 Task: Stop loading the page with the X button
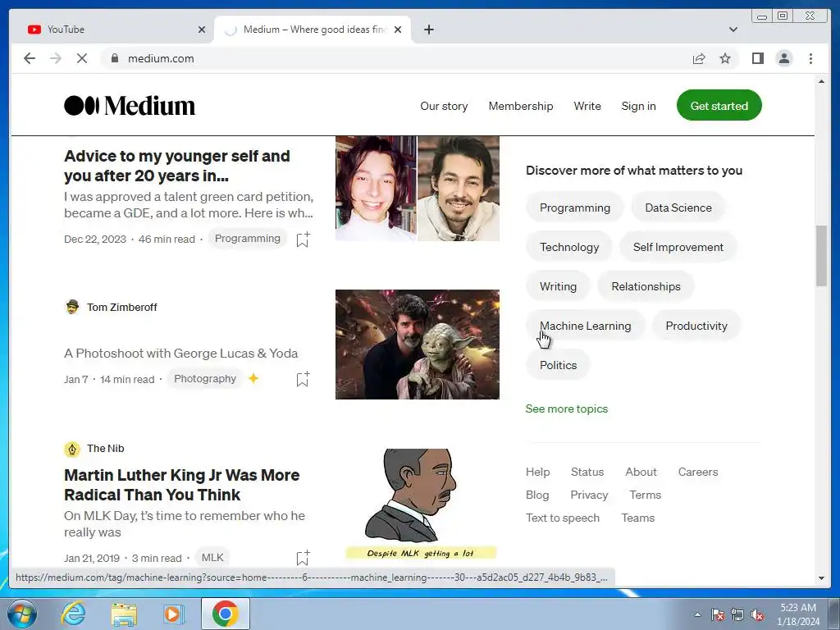82,58
